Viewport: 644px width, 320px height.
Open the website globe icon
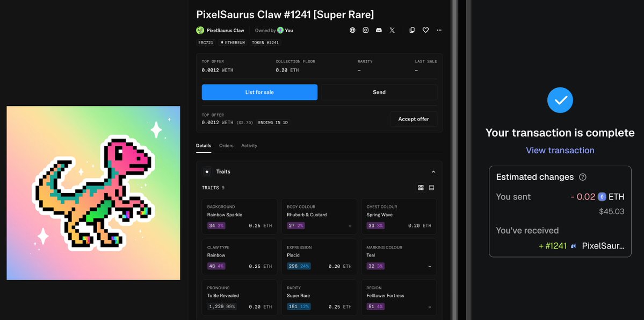pyautogui.click(x=352, y=30)
